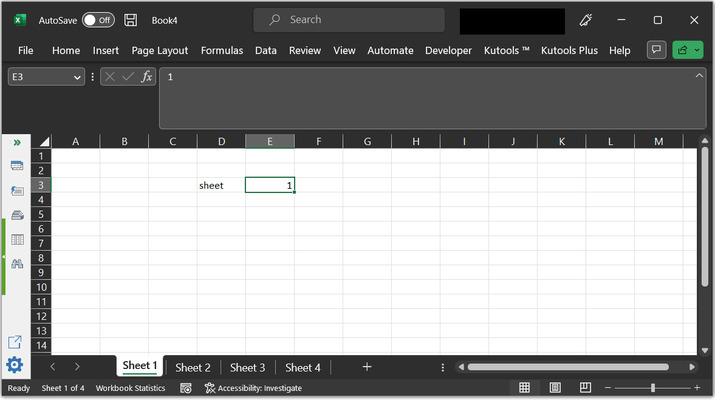Add a new sheet with plus icon

coord(367,367)
